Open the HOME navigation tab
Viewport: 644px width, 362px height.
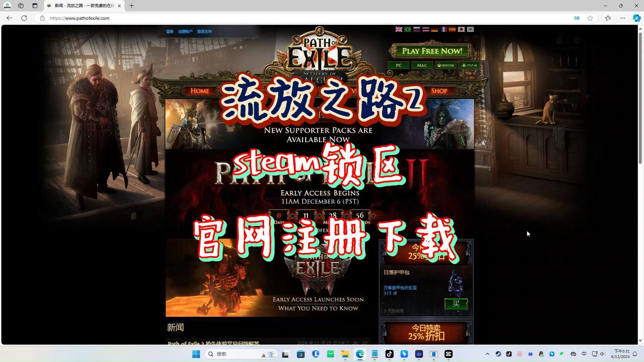coord(200,91)
